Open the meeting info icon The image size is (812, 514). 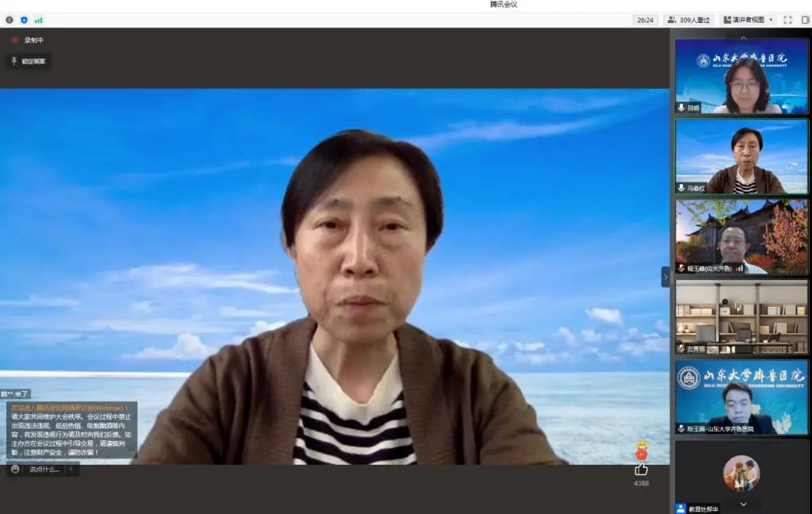(x=10, y=20)
